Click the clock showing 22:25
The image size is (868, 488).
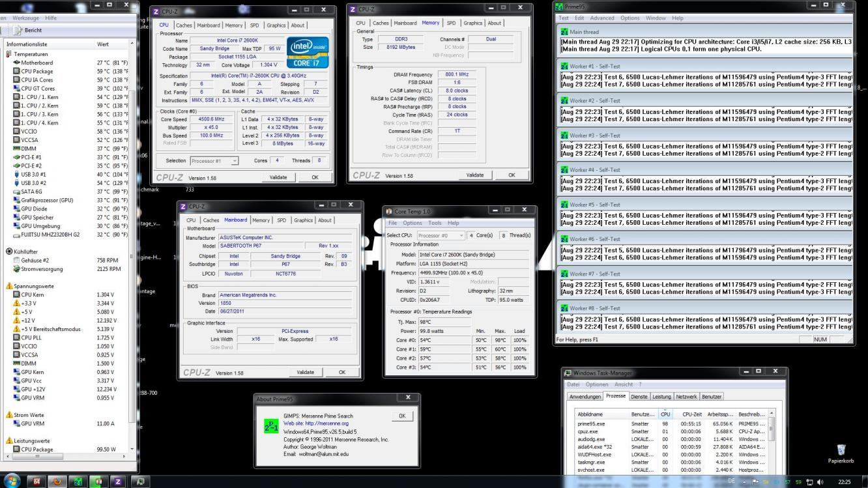[844, 481]
